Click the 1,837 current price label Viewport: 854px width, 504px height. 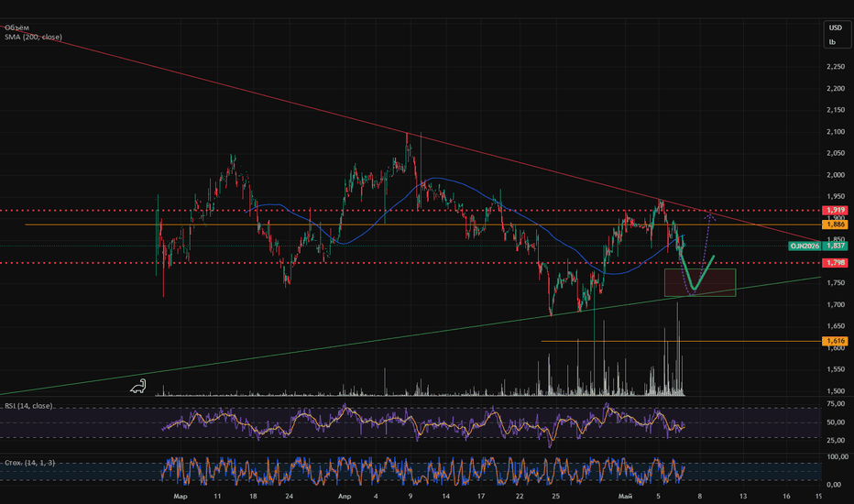[x=835, y=246]
